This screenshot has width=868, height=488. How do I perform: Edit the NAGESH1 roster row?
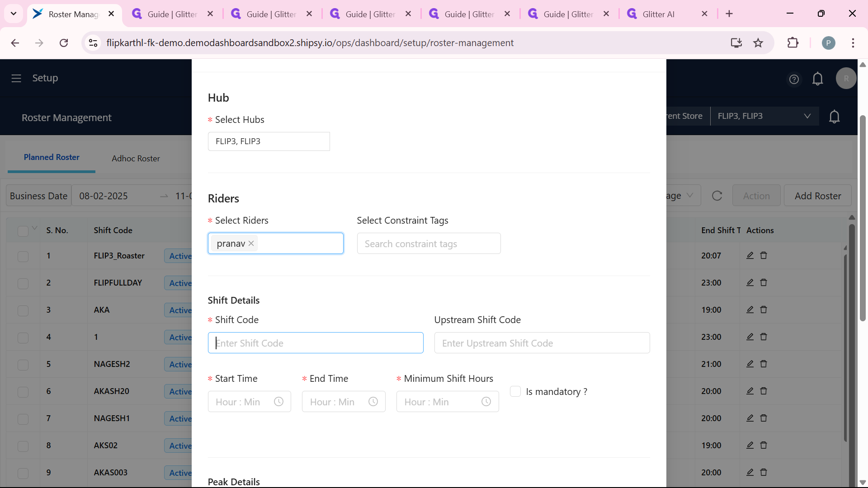pyautogui.click(x=750, y=418)
